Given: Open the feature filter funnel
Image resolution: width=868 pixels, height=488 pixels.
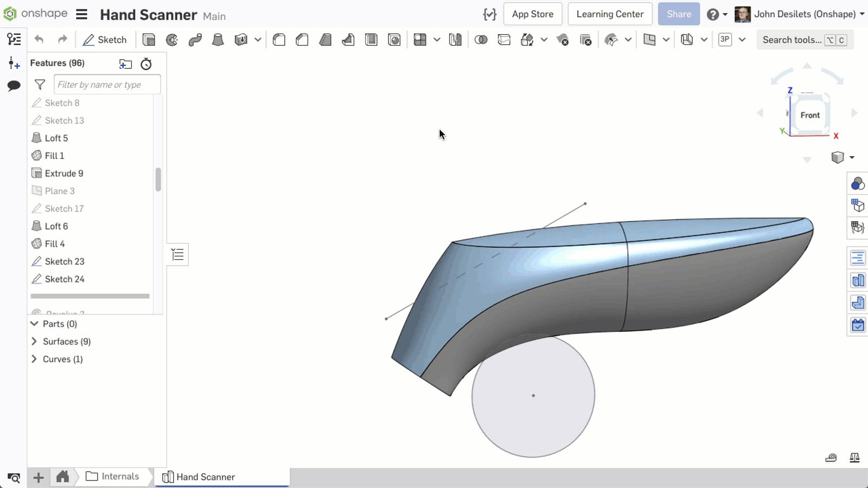Looking at the screenshot, I should tap(40, 85).
